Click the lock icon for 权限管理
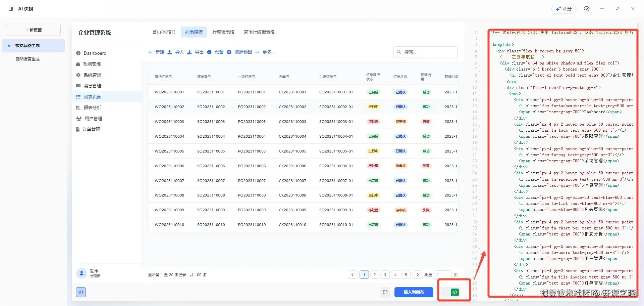The width and height of the screenshot is (644, 306). point(78,64)
